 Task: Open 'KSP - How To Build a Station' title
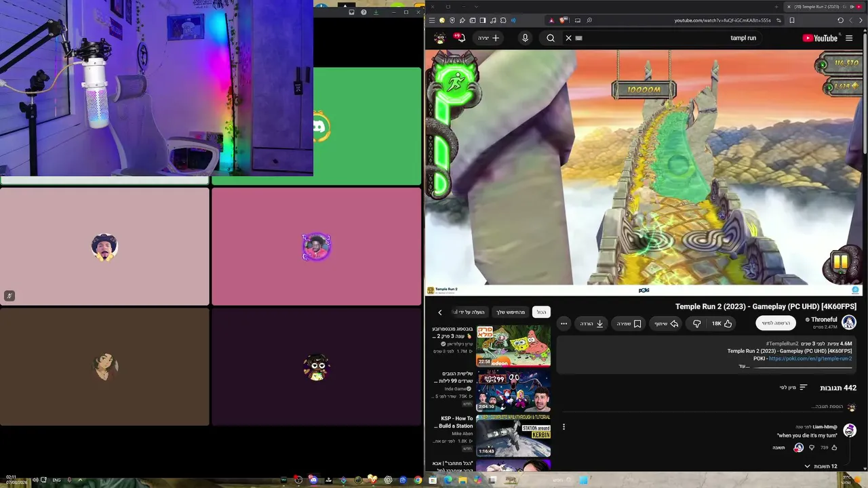(x=456, y=422)
